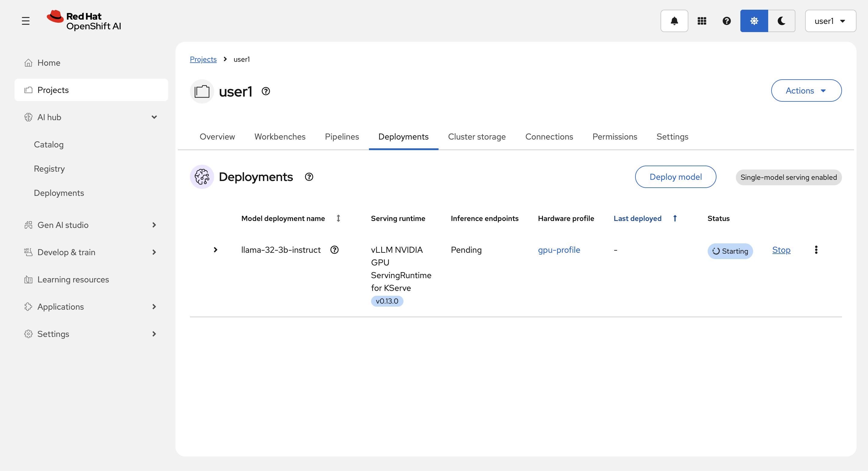The image size is (868, 471).
Task: Open the Cluster storage tab
Action: pos(476,137)
